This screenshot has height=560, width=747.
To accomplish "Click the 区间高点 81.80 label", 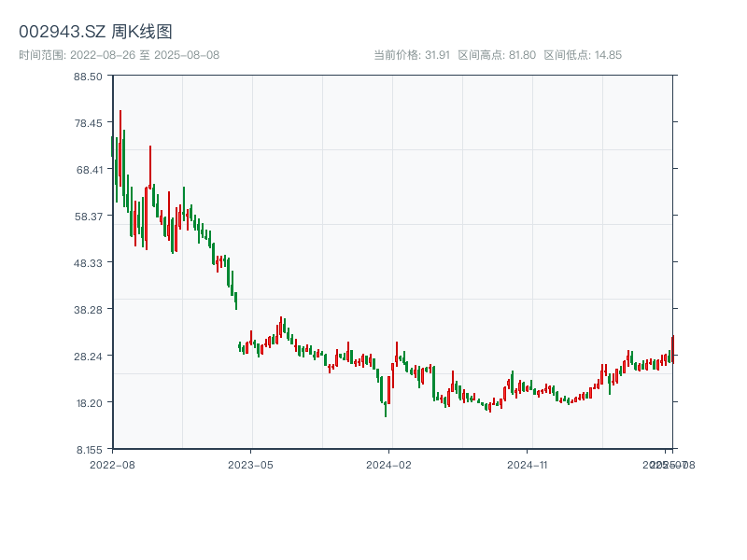I will (497, 55).
